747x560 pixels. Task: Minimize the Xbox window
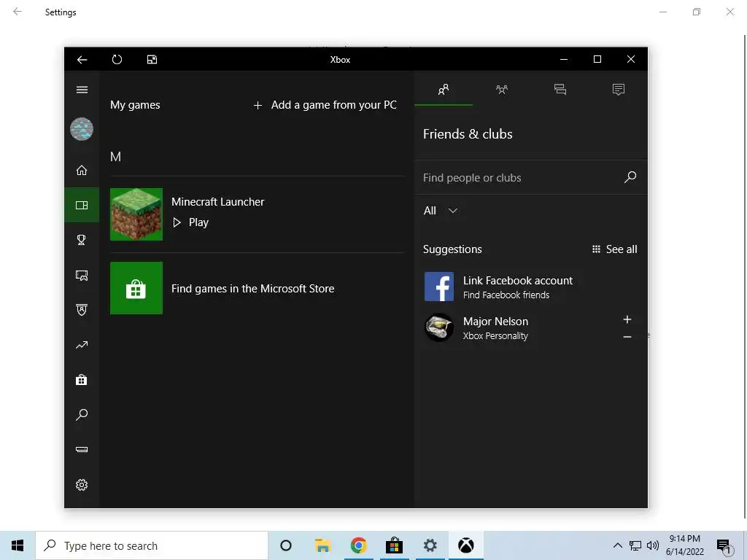(564, 59)
